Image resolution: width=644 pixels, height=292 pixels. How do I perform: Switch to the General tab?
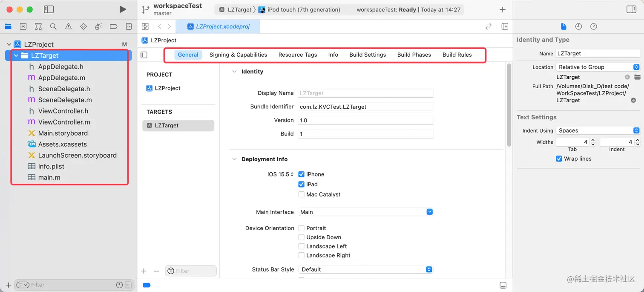tap(188, 55)
